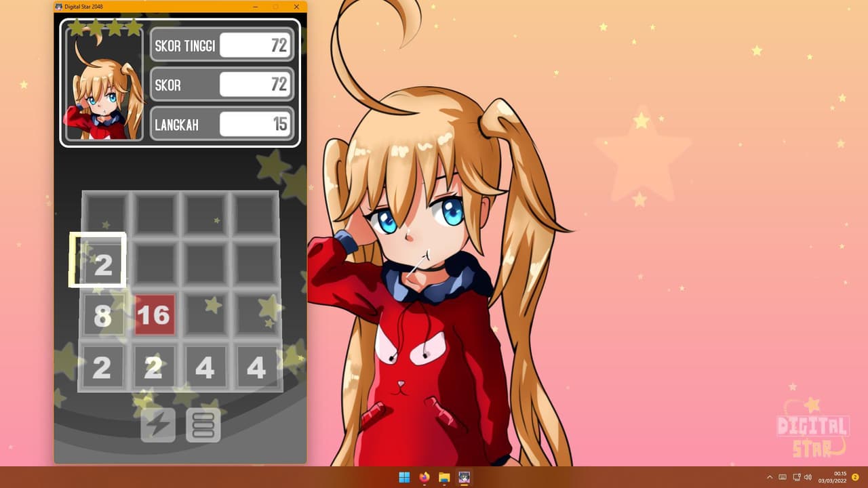Screen dimensions: 868x488
Task: Click the SKOR label in the score panel
Action: (167, 85)
